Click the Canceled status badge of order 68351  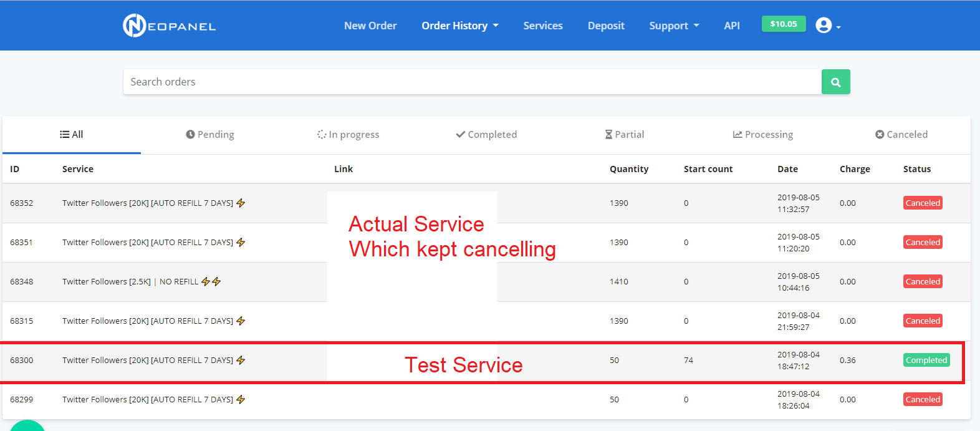[x=923, y=242]
